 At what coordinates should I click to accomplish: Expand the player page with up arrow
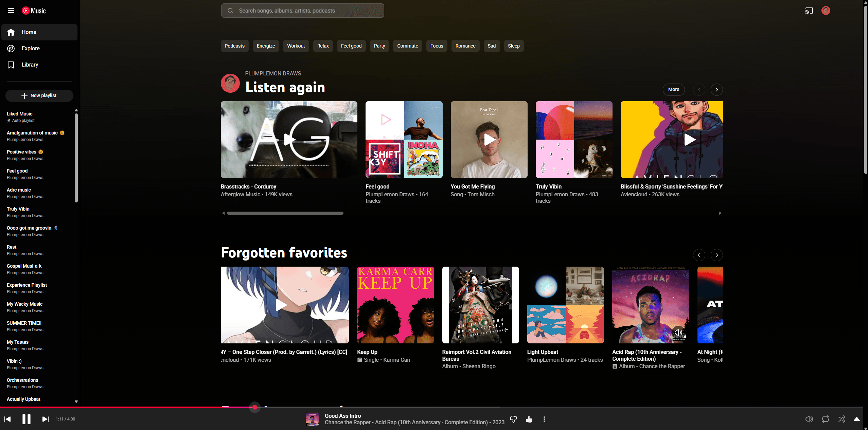[x=857, y=419]
